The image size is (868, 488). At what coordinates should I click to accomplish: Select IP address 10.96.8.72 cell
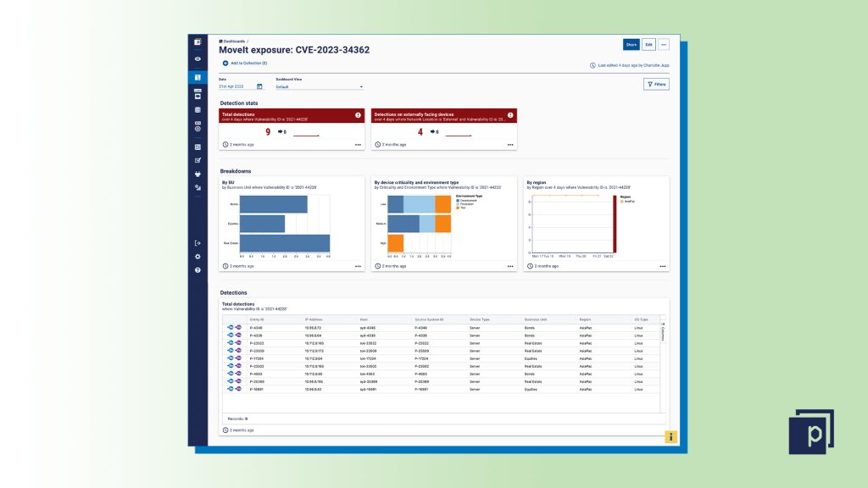(x=313, y=328)
